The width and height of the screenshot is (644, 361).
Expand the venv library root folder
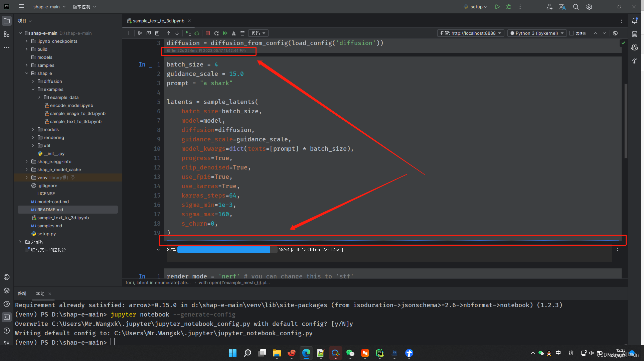point(27,177)
